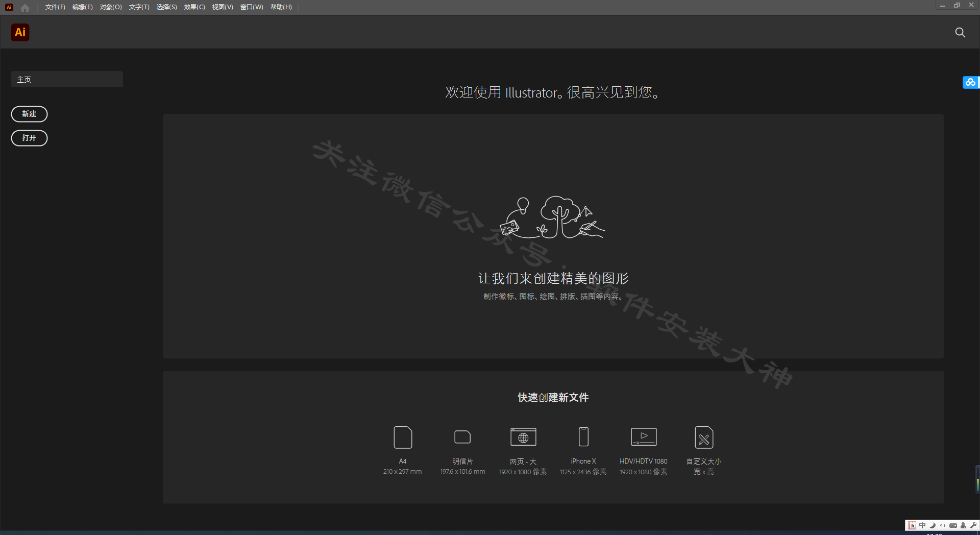Click the Illustrator Ai logo in header

[20, 32]
